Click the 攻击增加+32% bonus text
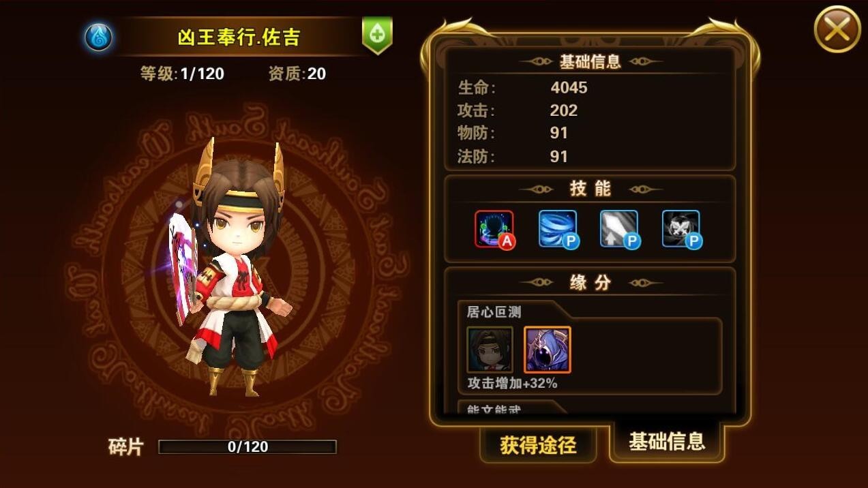 pos(512,384)
